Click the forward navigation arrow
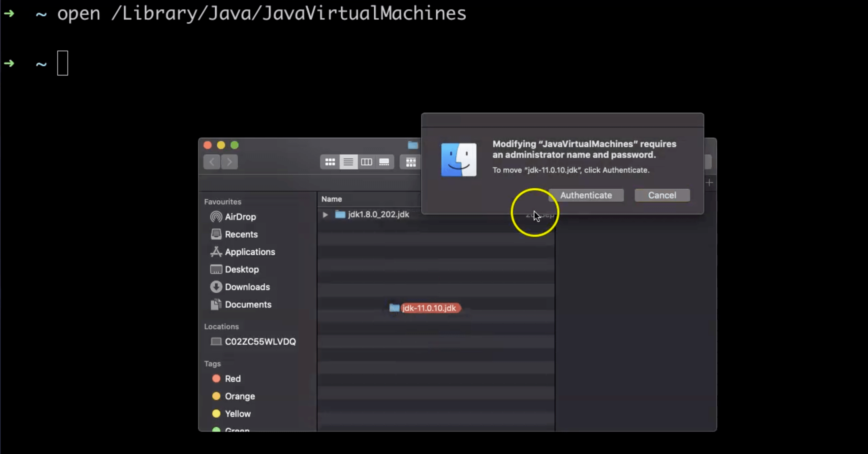Viewport: 868px width, 454px height. point(229,162)
